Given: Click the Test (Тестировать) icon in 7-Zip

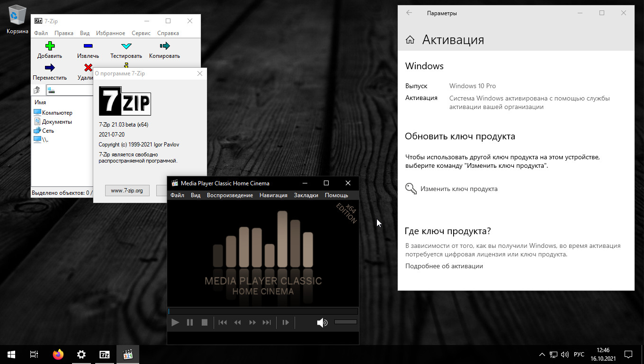Looking at the screenshot, I should tap(126, 46).
